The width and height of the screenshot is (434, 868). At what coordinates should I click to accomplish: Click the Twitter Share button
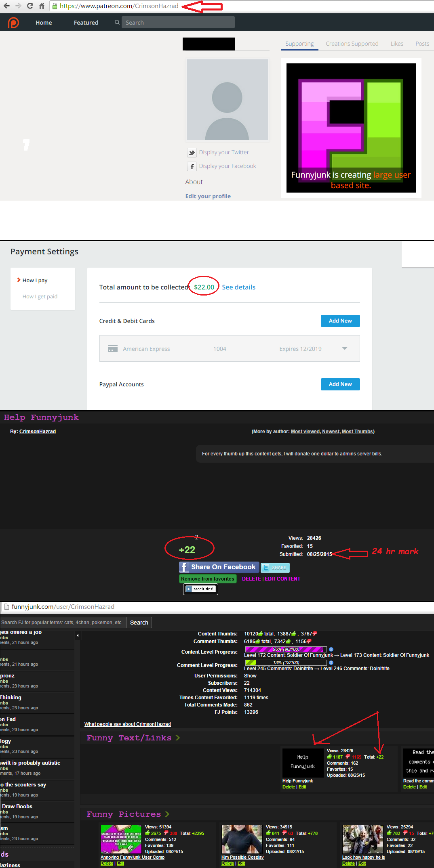(275, 568)
